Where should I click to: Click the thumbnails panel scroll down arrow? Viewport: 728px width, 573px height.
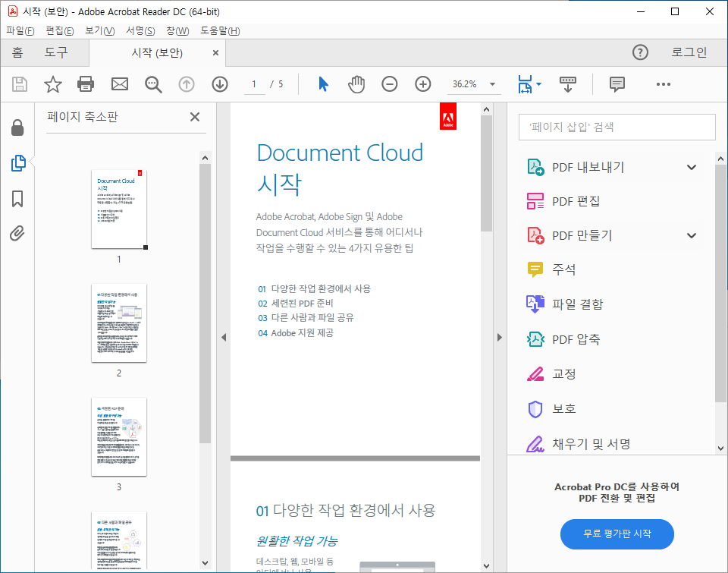click(206, 563)
